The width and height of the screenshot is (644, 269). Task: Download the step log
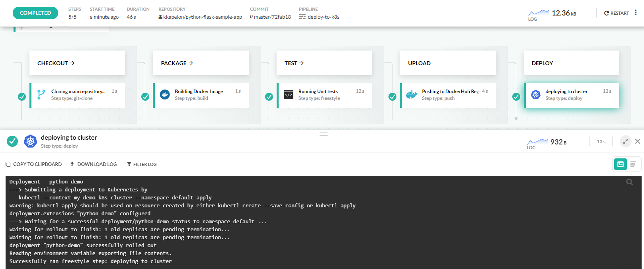[x=94, y=164]
